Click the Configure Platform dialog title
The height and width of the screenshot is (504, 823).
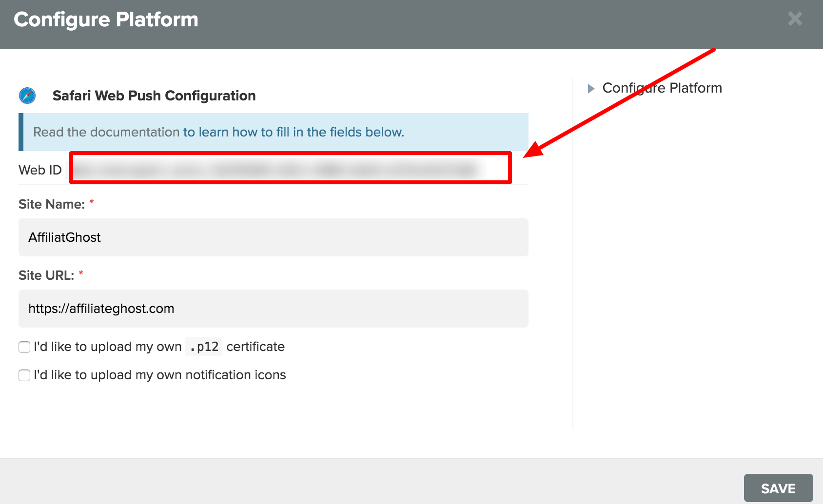tap(106, 19)
